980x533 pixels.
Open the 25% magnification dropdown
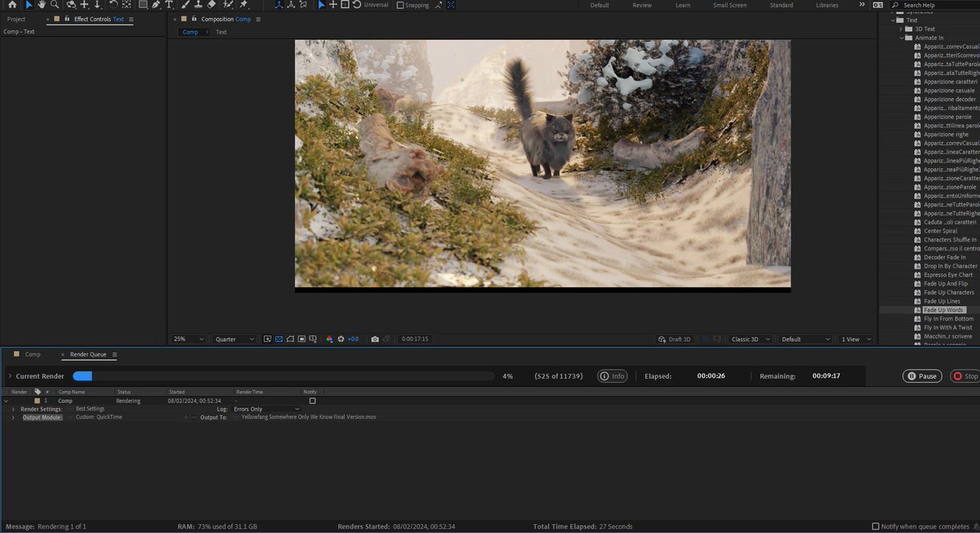(x=189, y=339)
